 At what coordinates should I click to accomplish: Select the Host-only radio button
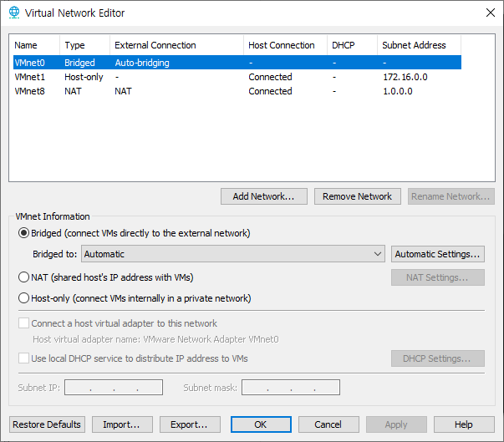(23, 298)
